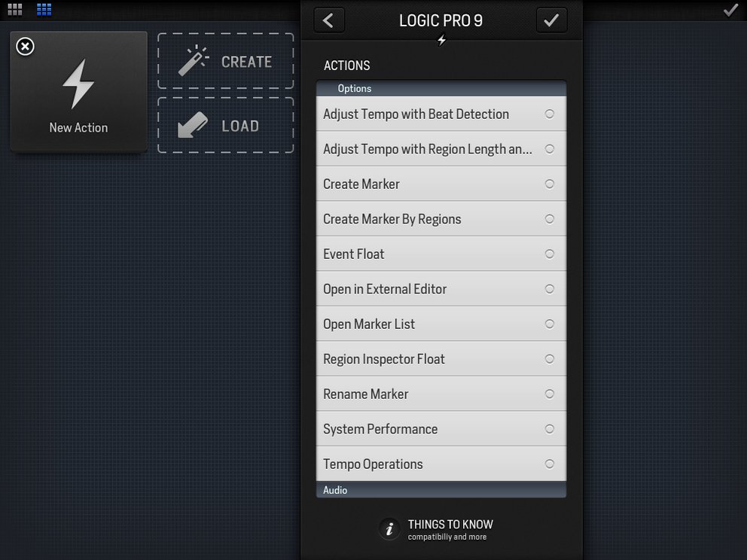
Task: Click the top-right corner checkmark
Action: coord(730,10)
